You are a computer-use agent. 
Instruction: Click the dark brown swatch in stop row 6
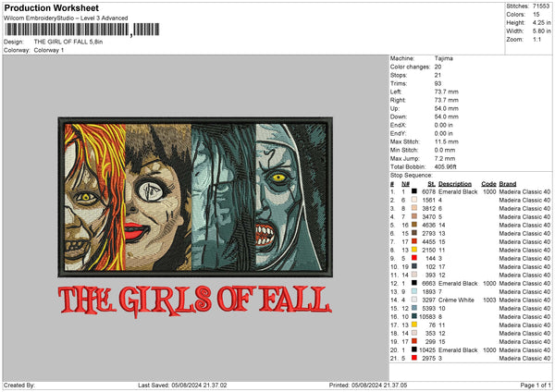tap(414, 233)
